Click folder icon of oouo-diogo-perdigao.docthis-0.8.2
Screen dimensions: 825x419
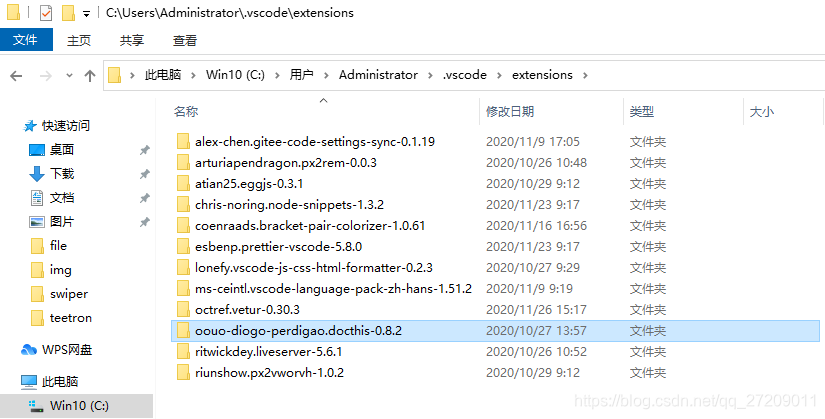tap(183, 331)
